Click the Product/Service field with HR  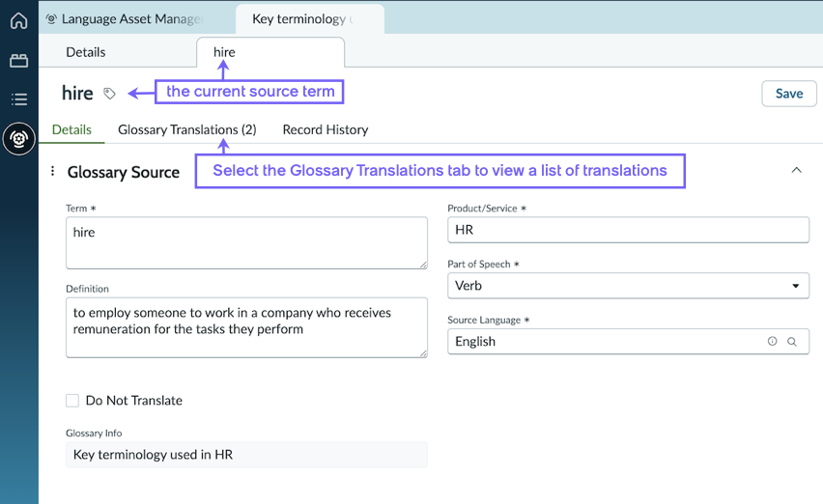tap(628, 230)
